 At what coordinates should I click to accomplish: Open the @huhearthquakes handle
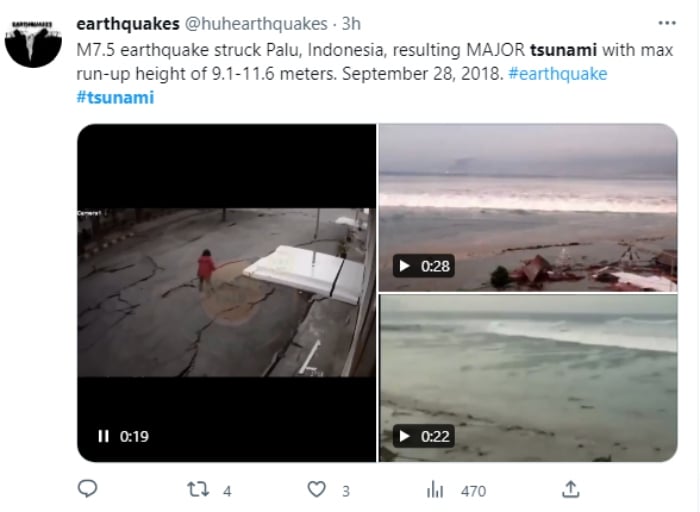pos(256,24)
